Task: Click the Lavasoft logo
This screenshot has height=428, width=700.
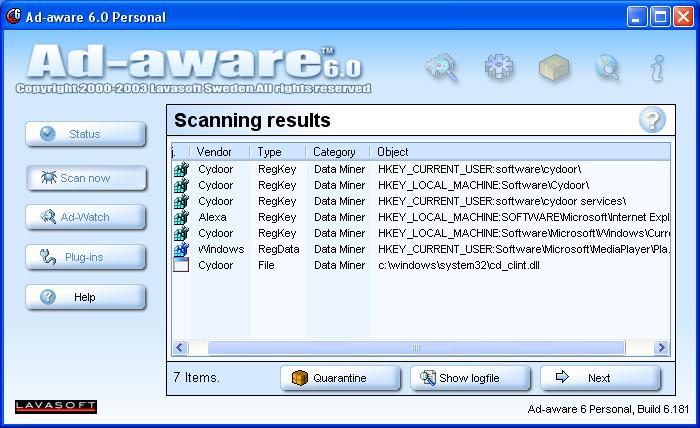Action: [x=56, y=406]
